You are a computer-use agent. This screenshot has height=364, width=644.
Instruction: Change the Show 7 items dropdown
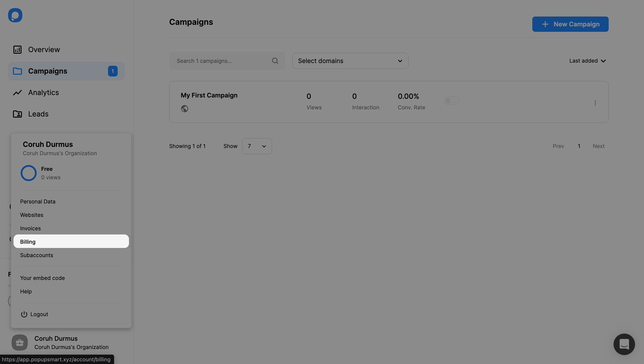(257, 146)
